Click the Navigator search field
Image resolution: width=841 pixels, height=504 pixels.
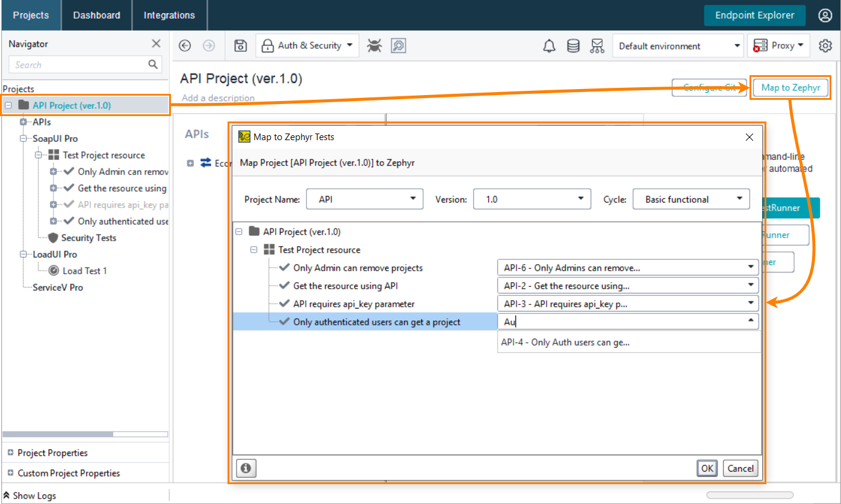[x=78, y=64]
